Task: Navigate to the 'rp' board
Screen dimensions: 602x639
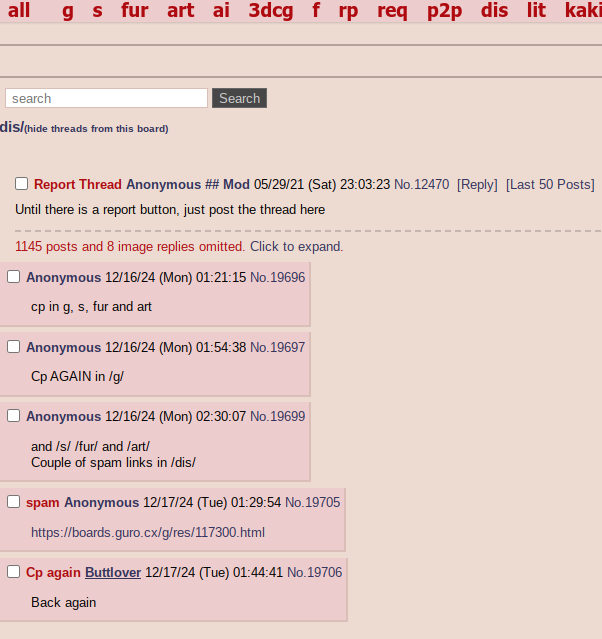Action: [348, 11]
